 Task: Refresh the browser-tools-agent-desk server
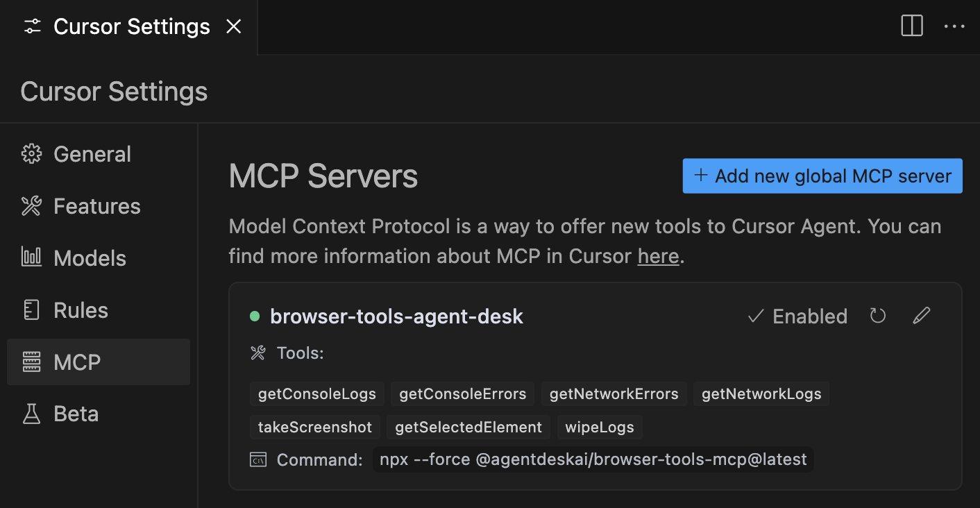click(x=877, y=316)
